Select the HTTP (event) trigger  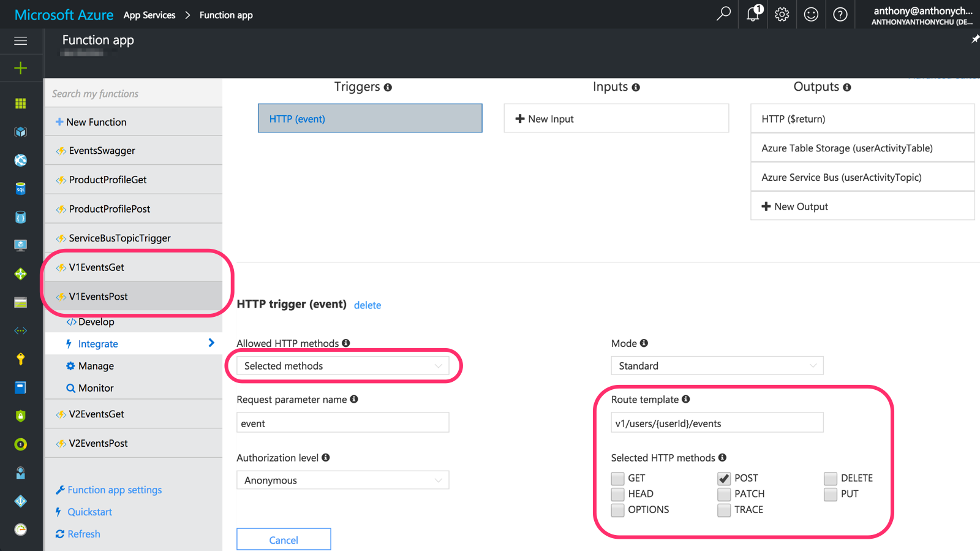pos(370,118)
